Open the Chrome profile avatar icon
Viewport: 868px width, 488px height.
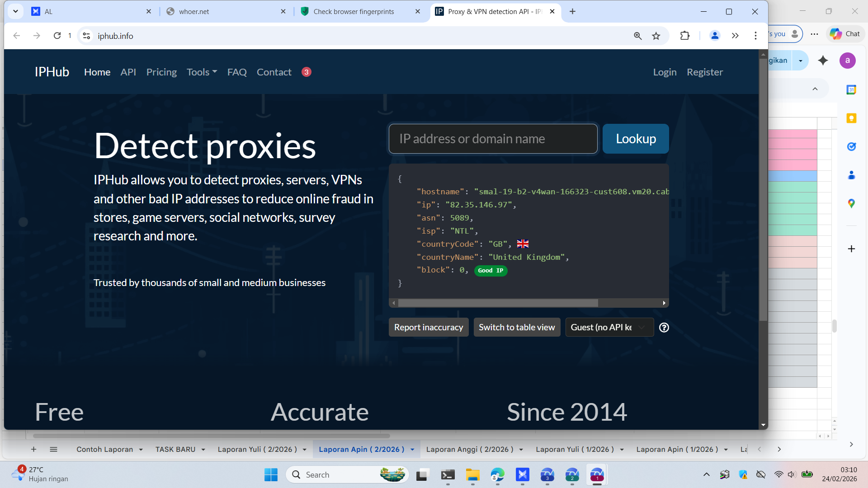715,36
